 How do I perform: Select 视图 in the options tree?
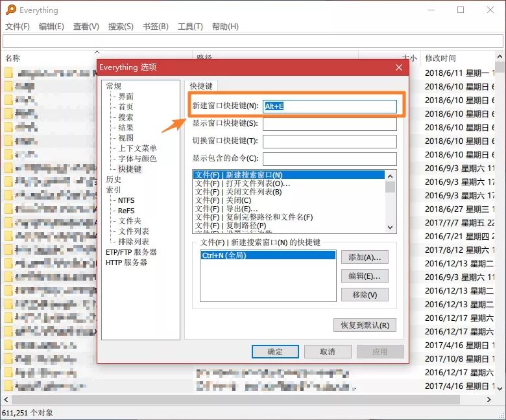[126, 137]
